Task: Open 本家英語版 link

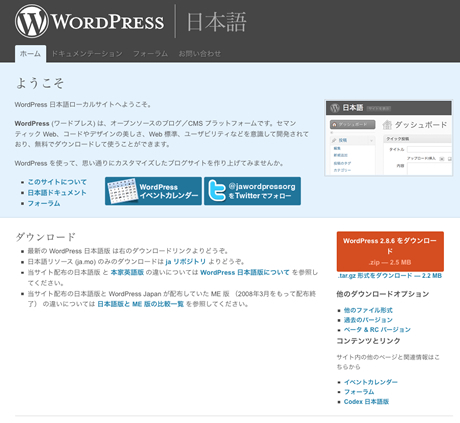Action: [x=127, y=272]
